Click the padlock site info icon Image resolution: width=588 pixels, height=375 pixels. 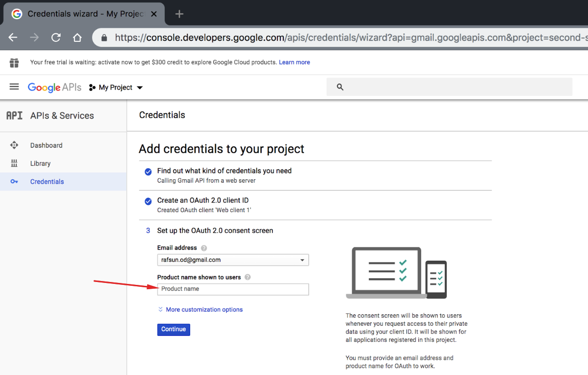click(103, 38)
